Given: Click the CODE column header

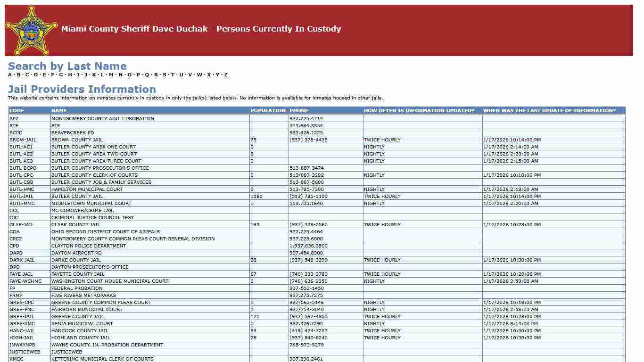Looking at the screenshot, I should pyautogui.click(x=17, y=111).
